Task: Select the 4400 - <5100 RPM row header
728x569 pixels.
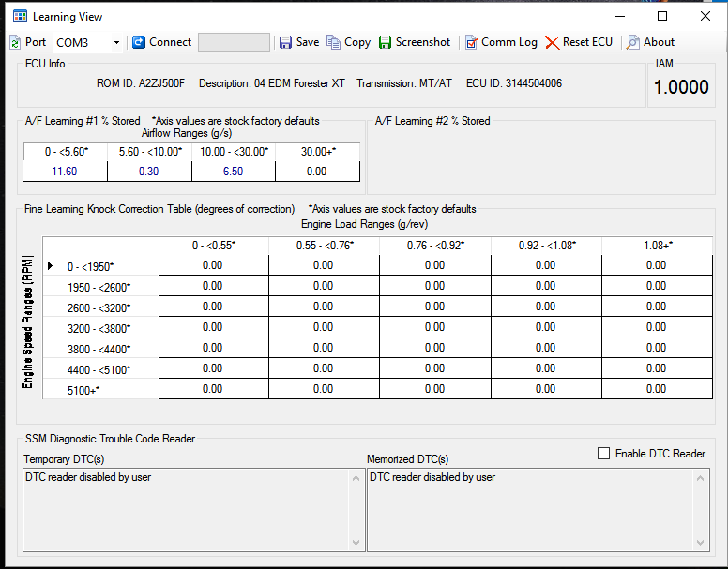Action: point(100,369)
